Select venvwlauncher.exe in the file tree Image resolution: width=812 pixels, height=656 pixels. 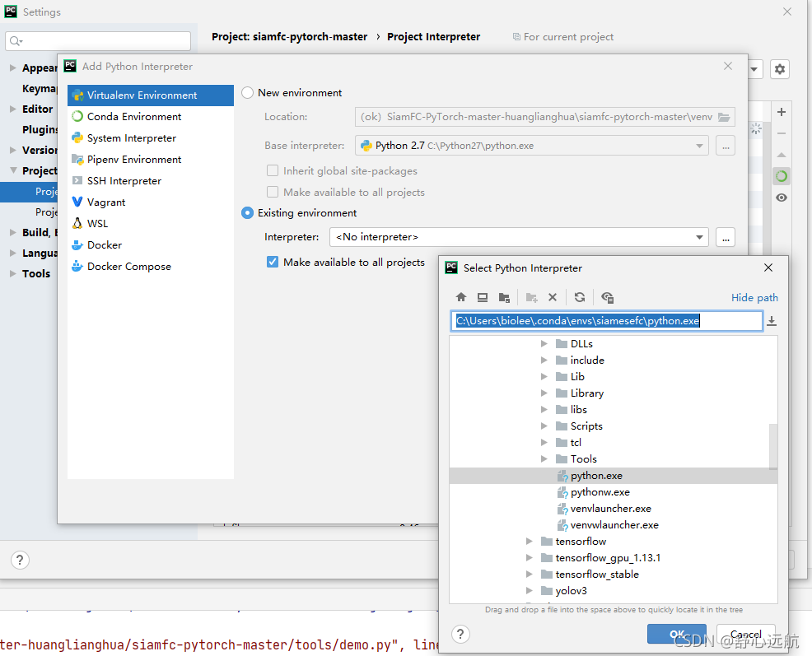[x=614, y=525]
